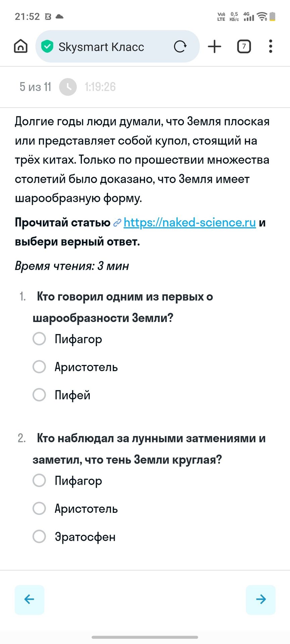
Task: Tap the 5 из 11 progress counter
Action: pyautogui.click(x=35, y=87)
